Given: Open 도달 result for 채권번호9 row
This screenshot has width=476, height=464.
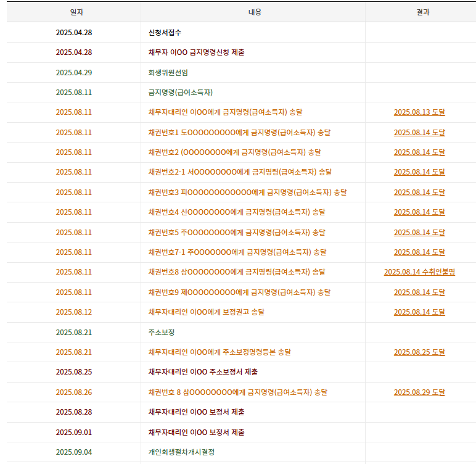Looking at the screenshot, I should (419, 292).
